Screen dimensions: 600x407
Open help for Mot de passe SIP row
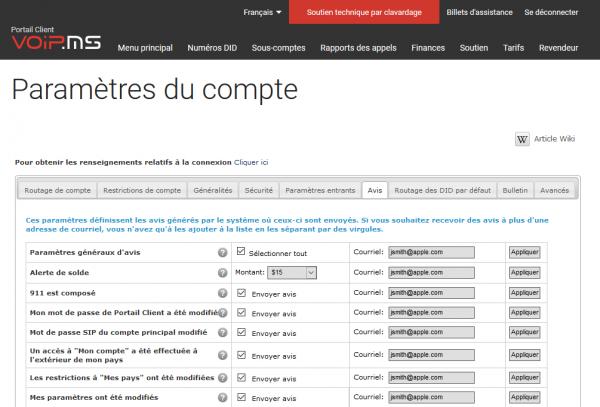click(222, 332)
